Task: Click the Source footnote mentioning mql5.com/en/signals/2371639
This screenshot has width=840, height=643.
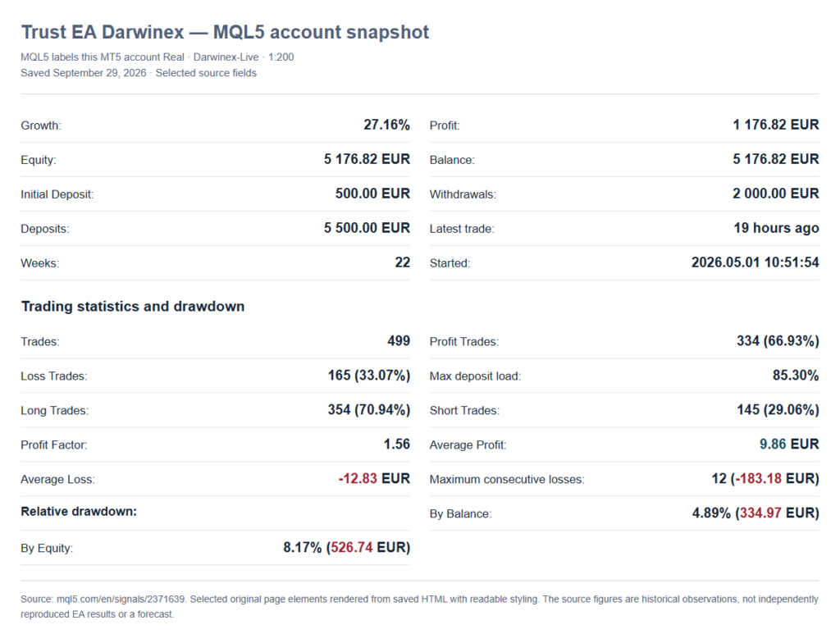Action: pos(419,607)
